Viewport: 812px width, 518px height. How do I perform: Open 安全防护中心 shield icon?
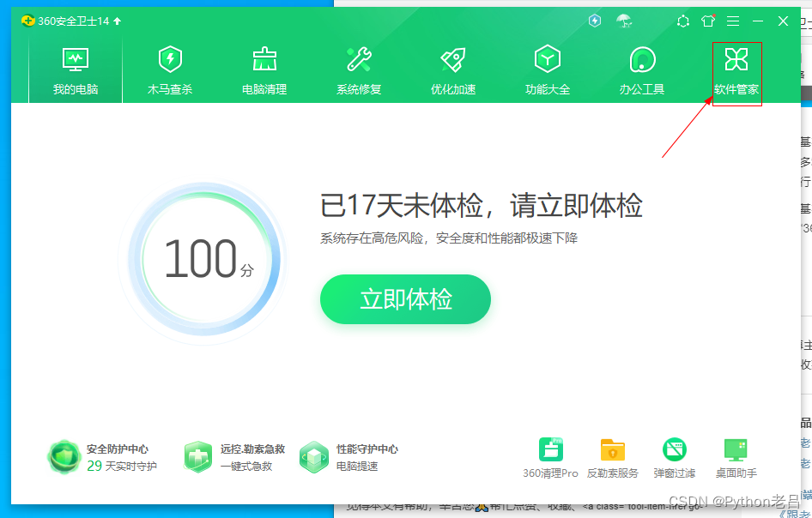coord(64,457)
